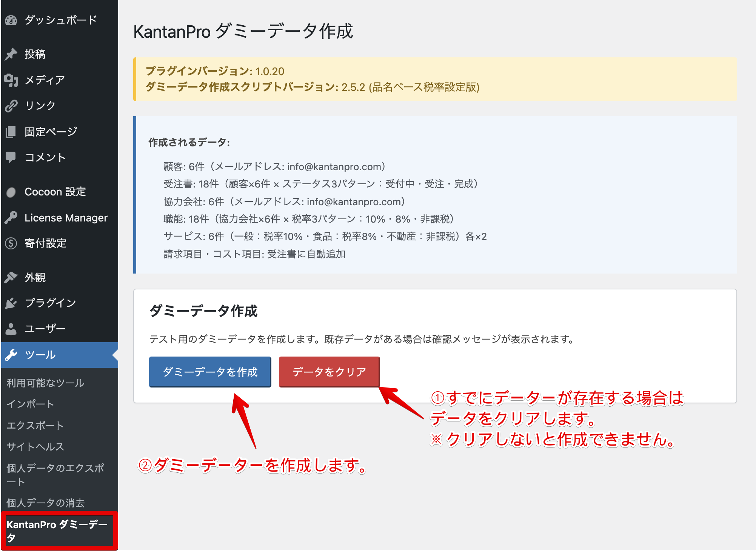
Task: Click the media icon beside メディア
Action: coord(11,80)
